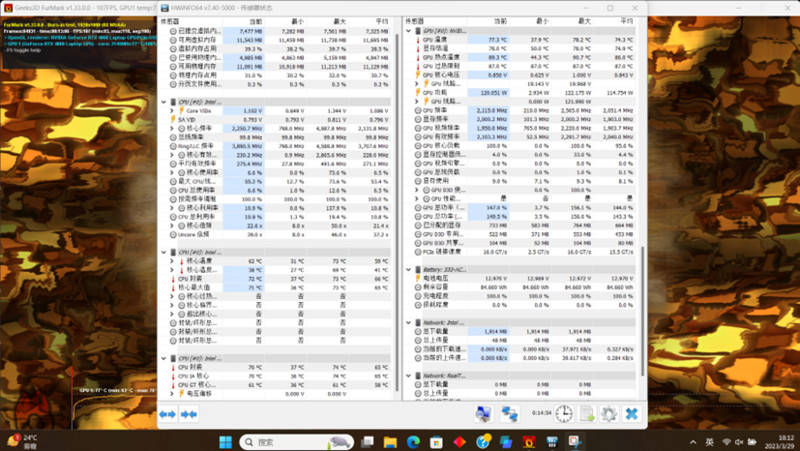Collapse the Network: Intel sensor group

click(408, 322)
